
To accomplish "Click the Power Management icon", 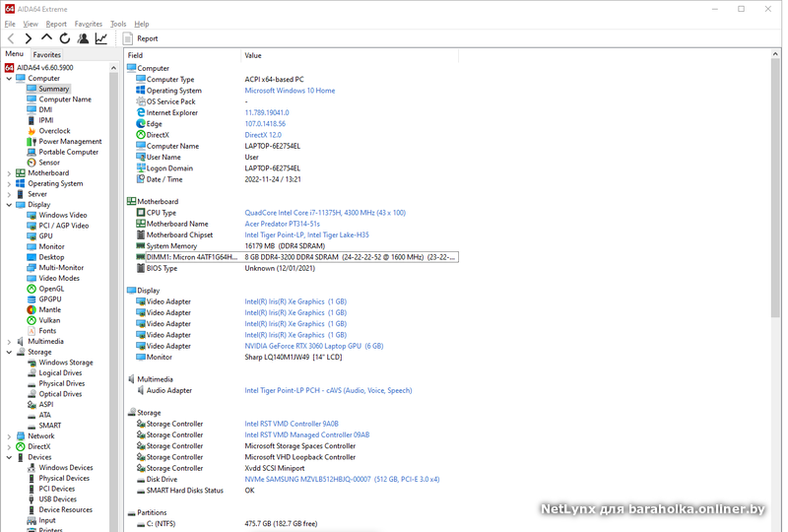I will click(x=32, y=141).
